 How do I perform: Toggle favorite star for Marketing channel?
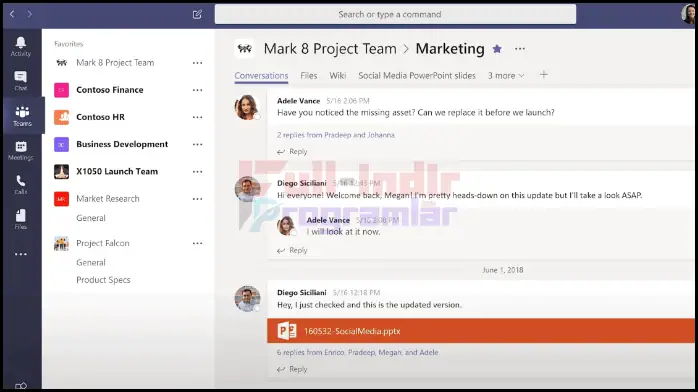pos(497,49)
